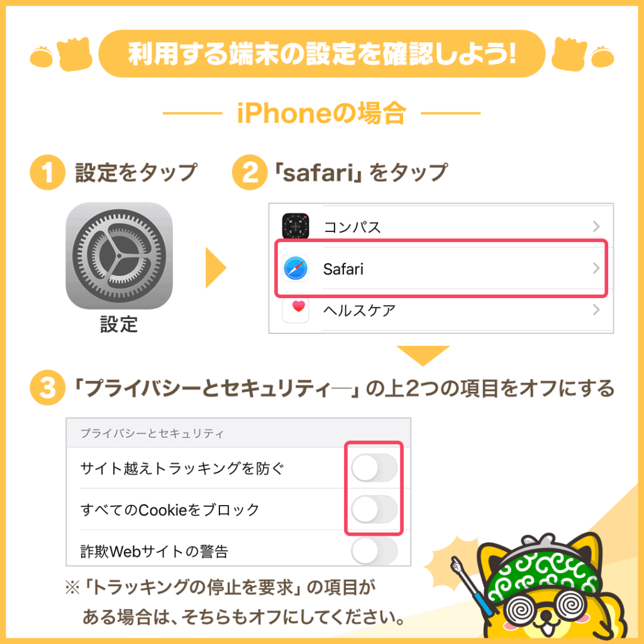The width and height of the screenshot is (644, 644).
Task: Expand the ヘルスケア row chevron
Action: 596,309
